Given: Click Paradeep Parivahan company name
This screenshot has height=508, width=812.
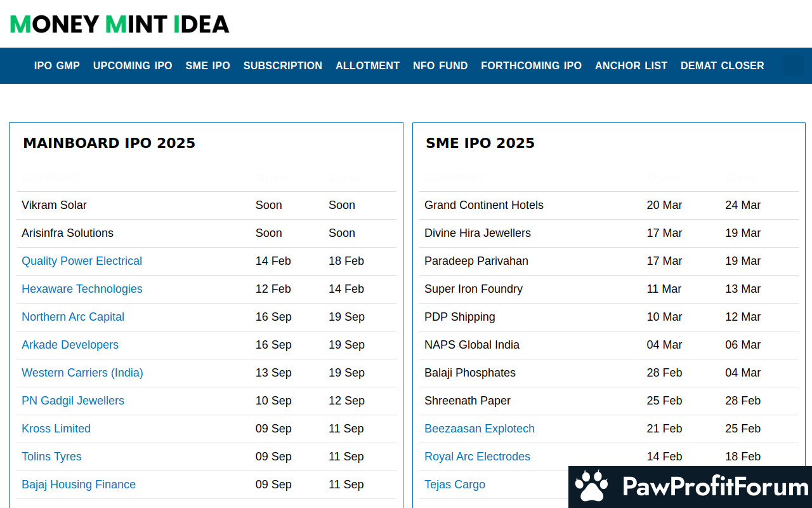Looking at the screenshot, I should 476,261.
